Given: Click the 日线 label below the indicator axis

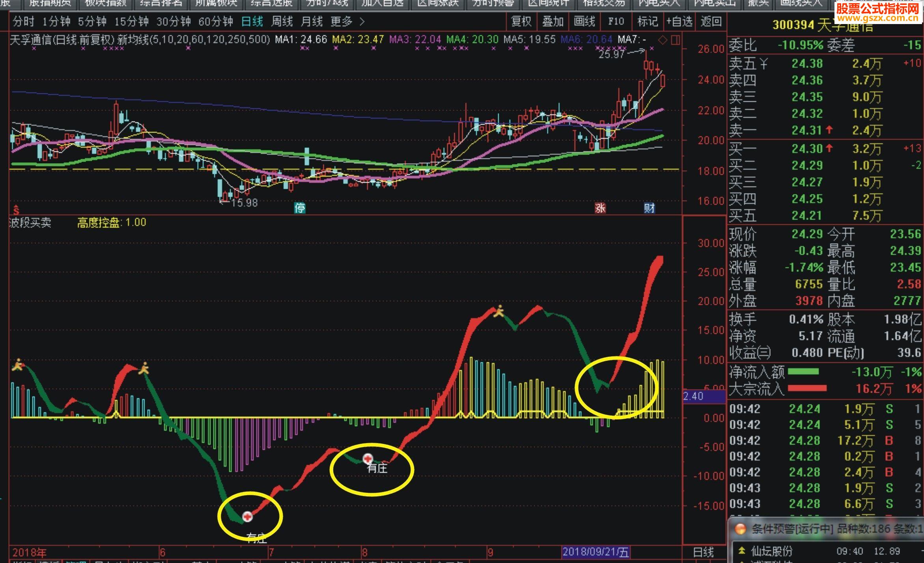Looking at the screenshot, I should pos(704,552).
